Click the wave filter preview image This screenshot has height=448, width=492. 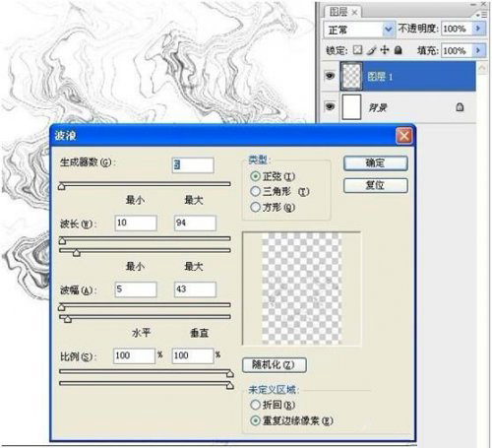pos(301,288)
